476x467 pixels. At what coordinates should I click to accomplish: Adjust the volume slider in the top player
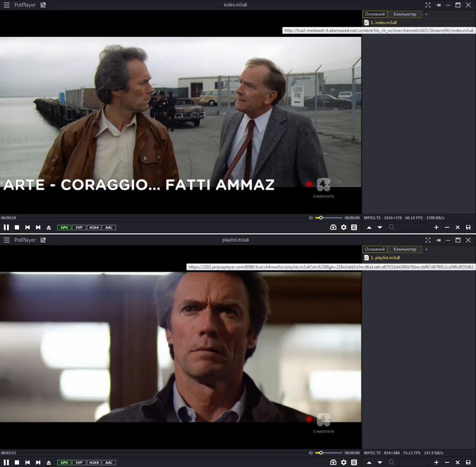[329, 218]
